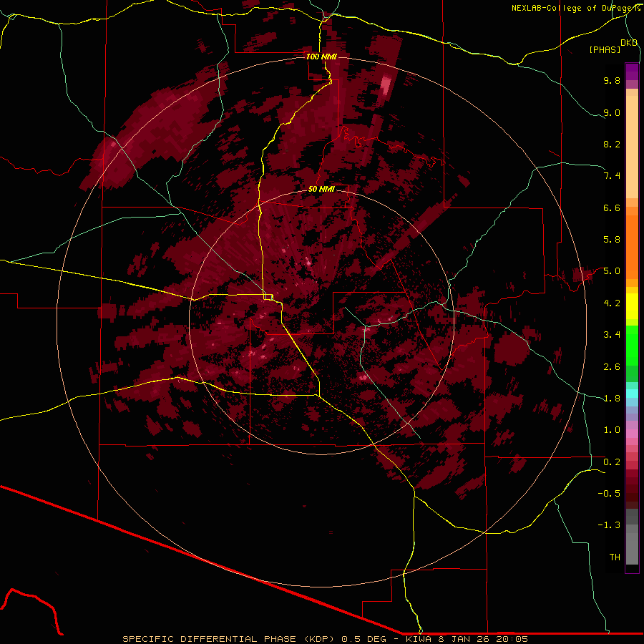644x644 pixels.
Task: Select the 1.8 legend value
Action: click(x=612, y=399)
